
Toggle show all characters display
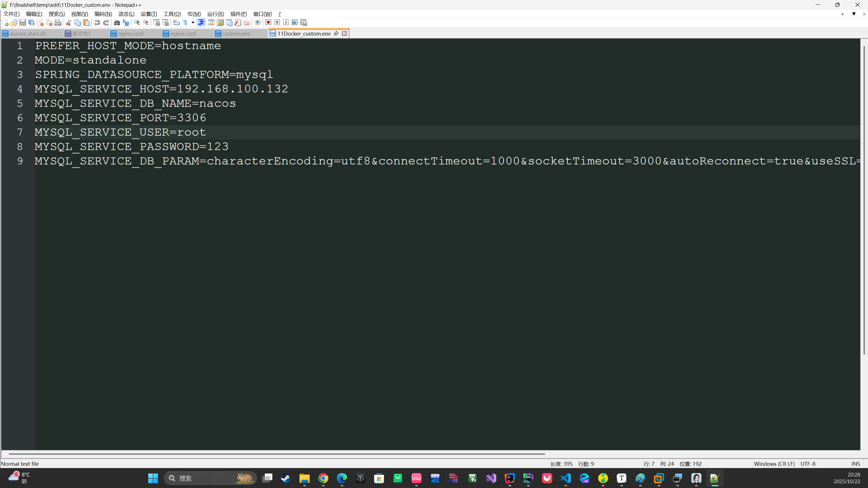pyautogui.click(x=186, y=22)
